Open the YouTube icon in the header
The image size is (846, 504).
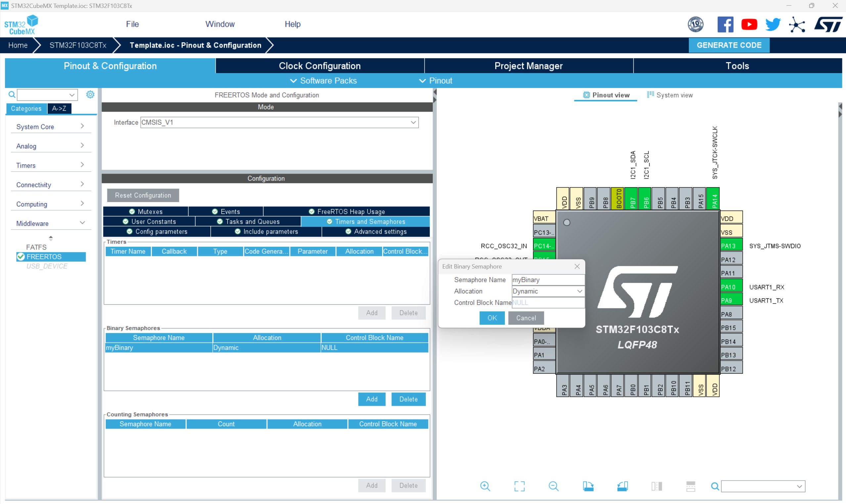(749, 24)
